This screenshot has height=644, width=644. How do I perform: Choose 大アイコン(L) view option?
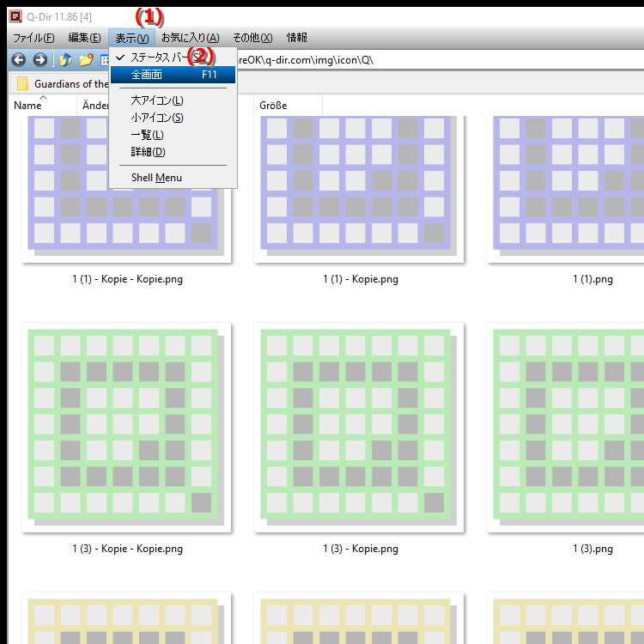point(173,100)
